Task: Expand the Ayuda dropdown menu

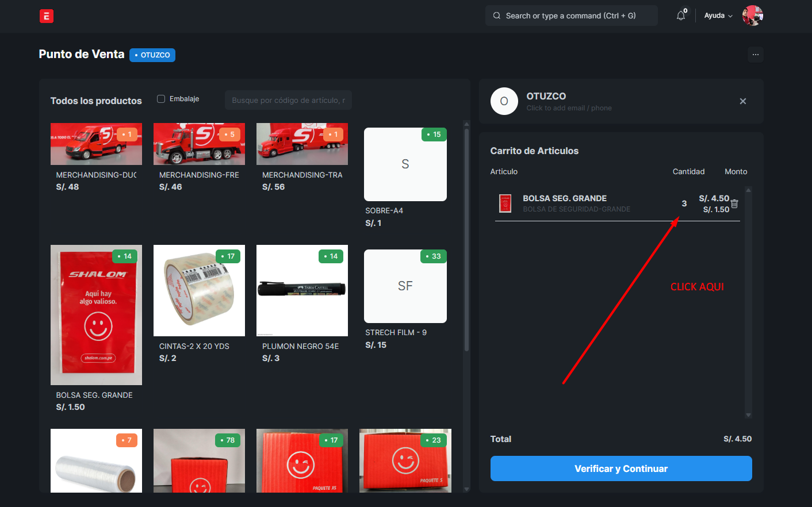Action: pyautogui.click(x=718, y=16)
